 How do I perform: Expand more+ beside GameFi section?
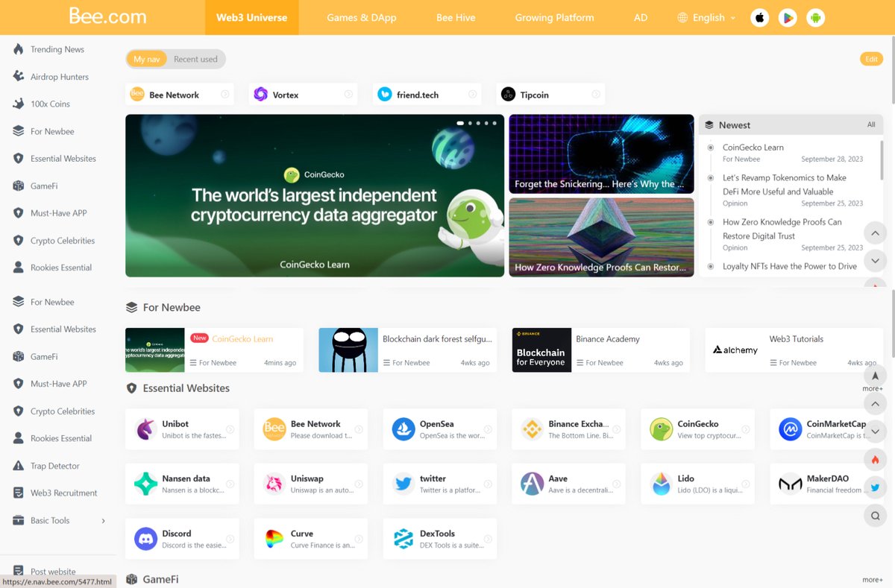pos(873,579)
